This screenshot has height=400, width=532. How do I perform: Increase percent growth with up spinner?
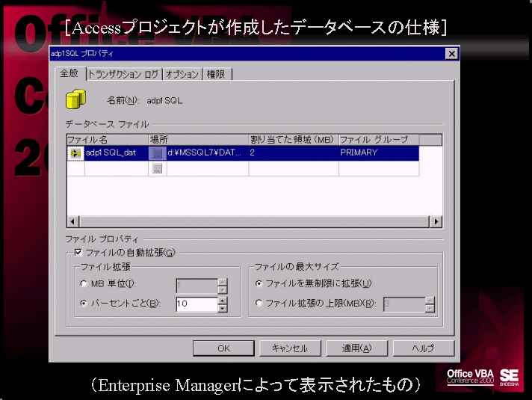222,300
